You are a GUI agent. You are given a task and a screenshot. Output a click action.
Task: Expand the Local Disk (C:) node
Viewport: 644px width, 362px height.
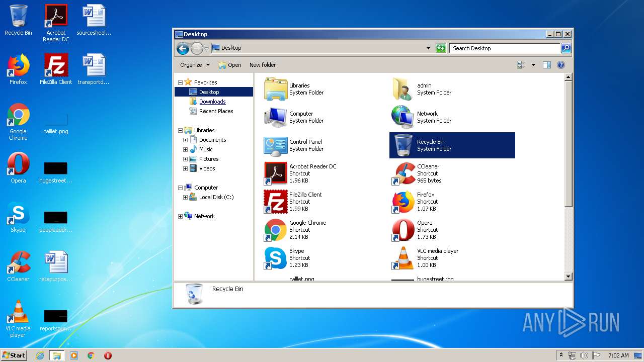(x=185, y=197)
